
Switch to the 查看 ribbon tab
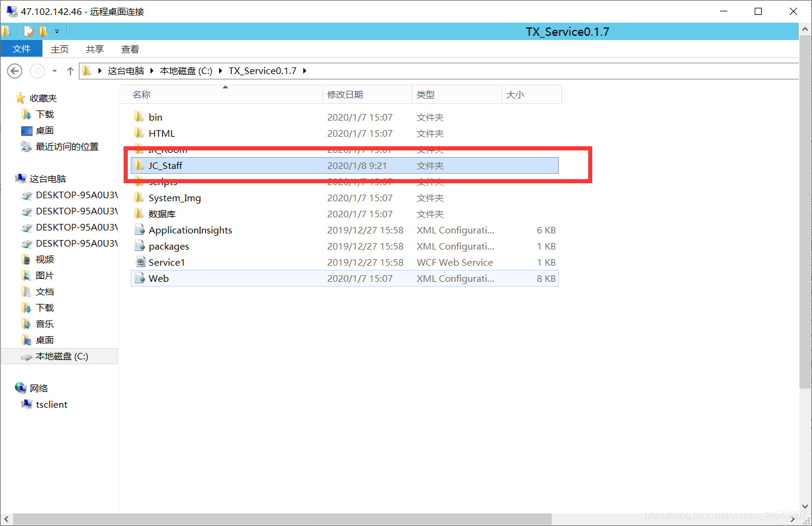[130, 50]
